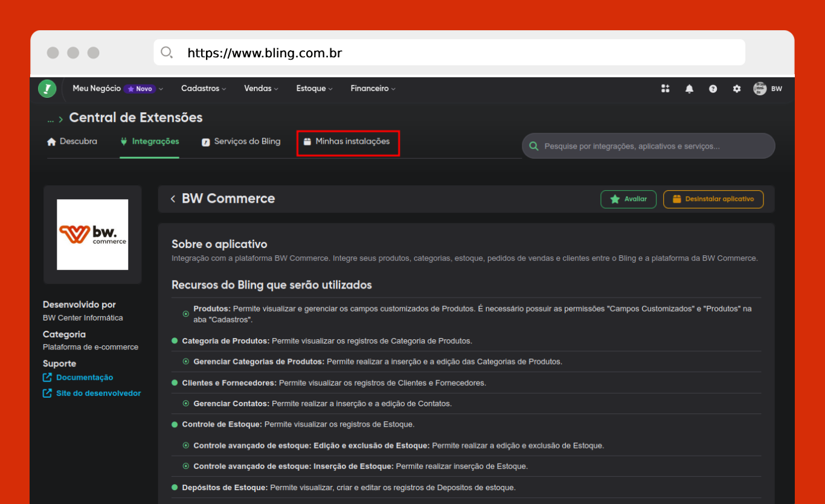Click the Novo badge in the menu
This screenshot has width=825, height=504.
[140, 89]
